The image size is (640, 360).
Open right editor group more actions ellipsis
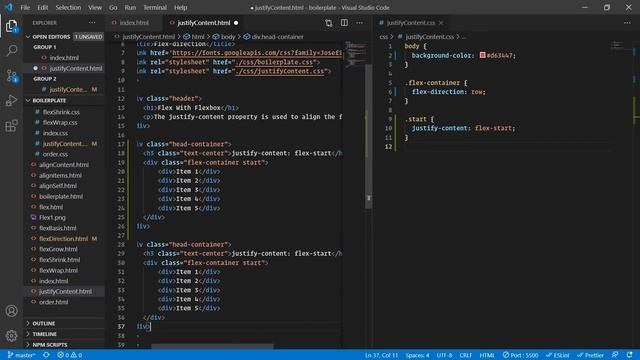coord(627,23)
